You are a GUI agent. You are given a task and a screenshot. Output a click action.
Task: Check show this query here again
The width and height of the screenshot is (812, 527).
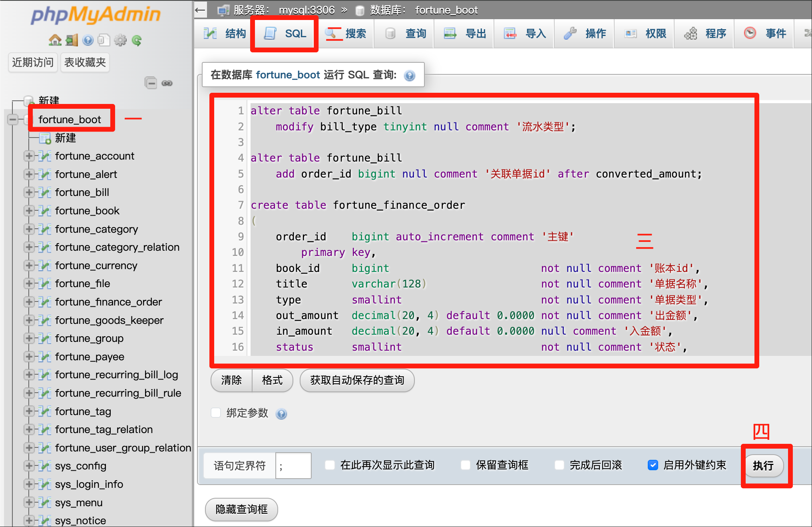330,465
